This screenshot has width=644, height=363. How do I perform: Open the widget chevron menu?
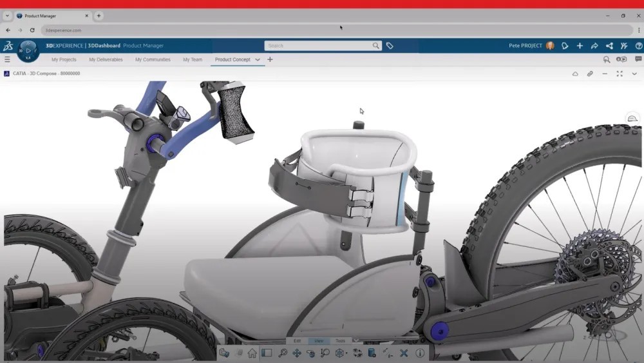click(634, 74)
